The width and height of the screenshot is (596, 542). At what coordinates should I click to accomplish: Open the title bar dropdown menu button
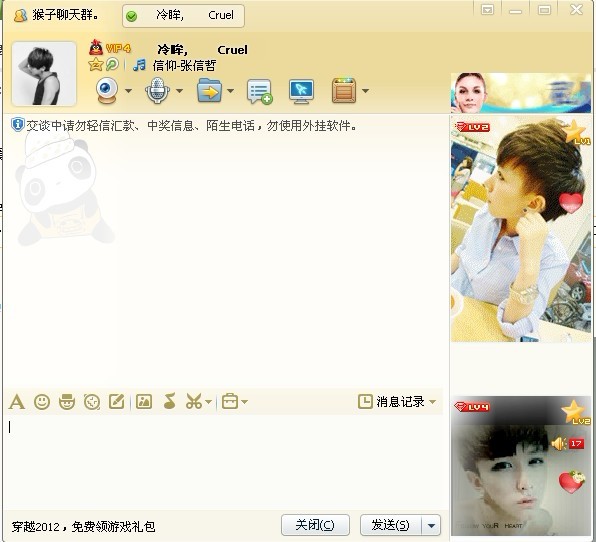click(x=487, y=10)
